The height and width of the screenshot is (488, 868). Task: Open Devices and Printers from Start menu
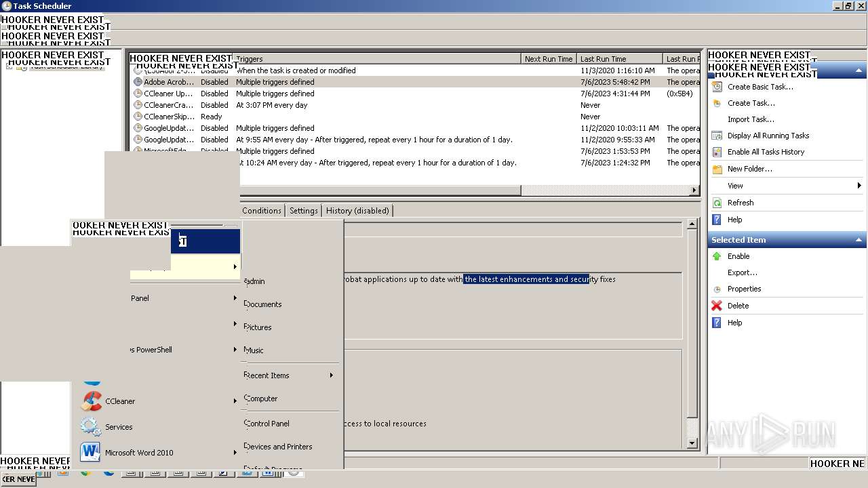tap(278, 447)
